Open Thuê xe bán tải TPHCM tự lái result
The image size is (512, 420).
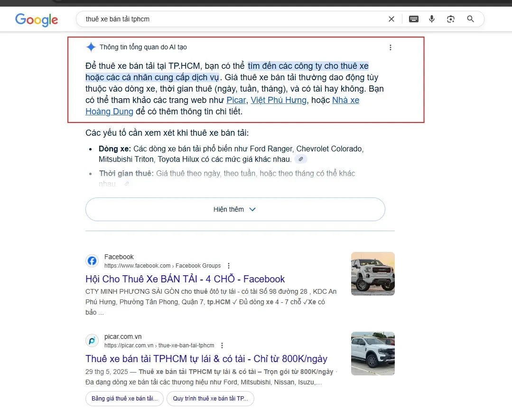pos(206,359)
